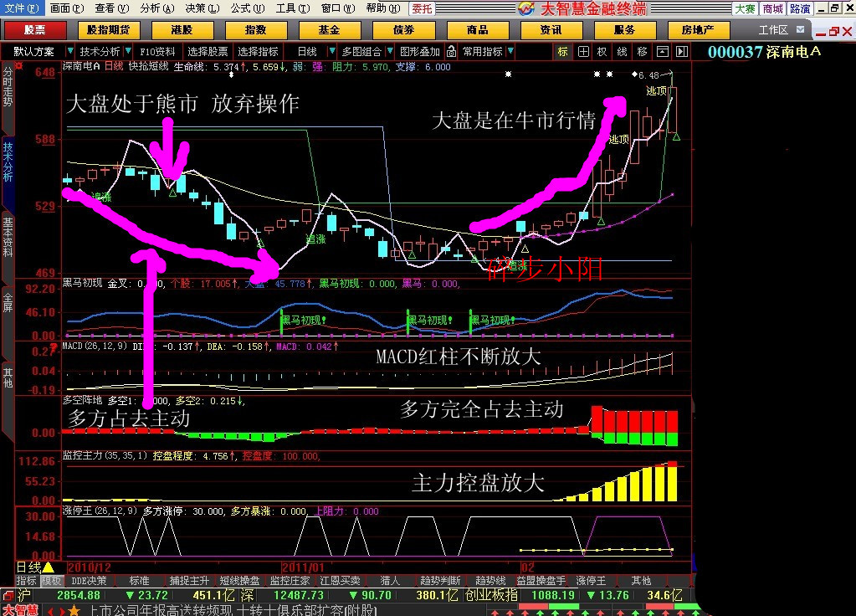Screen dimensions: 856x616
Task: Select 猎人 template tab
Action: [x=390, y=581]
